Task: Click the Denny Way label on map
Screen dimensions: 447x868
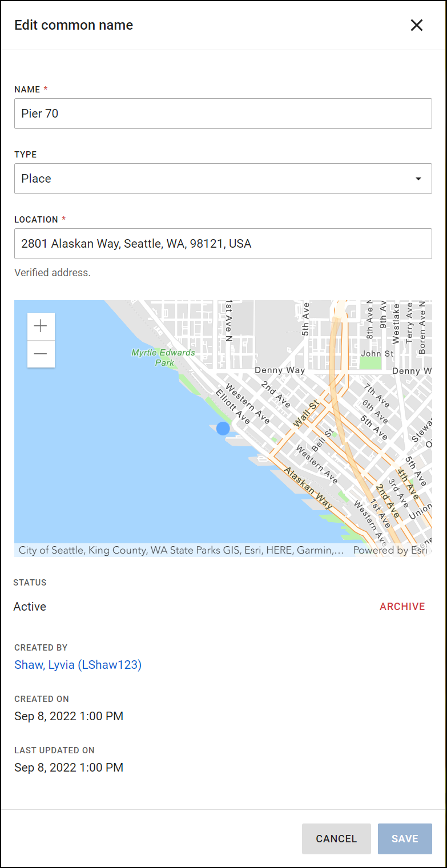Action: click(280, 370)
